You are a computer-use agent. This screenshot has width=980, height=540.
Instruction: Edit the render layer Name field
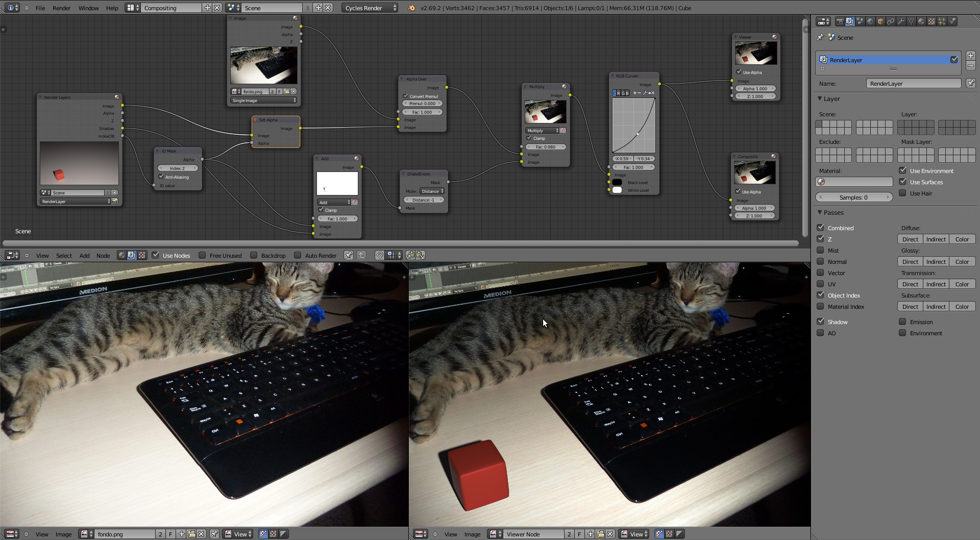(914, 83)
